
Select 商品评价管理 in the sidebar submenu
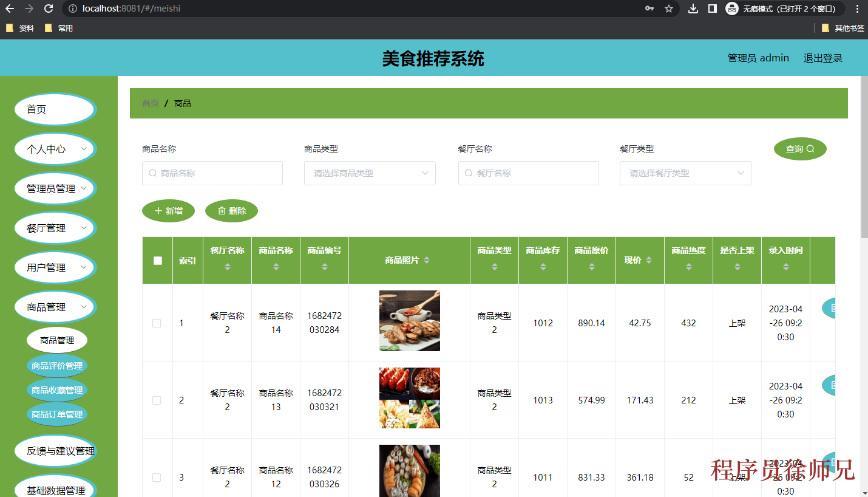[x=56, y=366]
